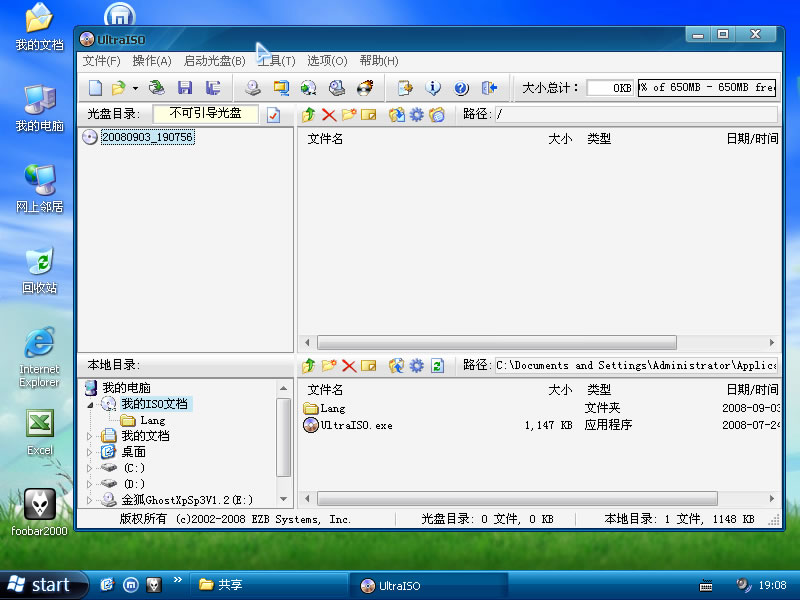Select 我的电脑 in the local directory tree
Screen dimensions: 800x600
pyautogui.click(x=126, y=388)
